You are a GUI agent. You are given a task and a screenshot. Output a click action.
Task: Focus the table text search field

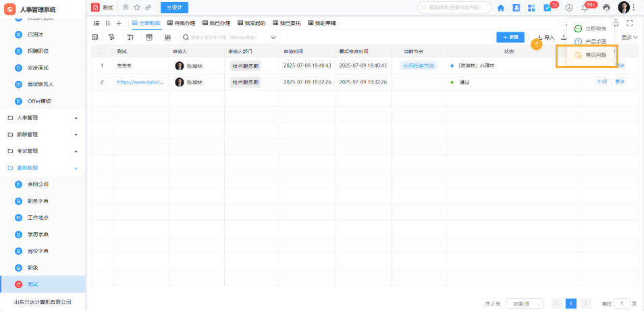point(229,37)
